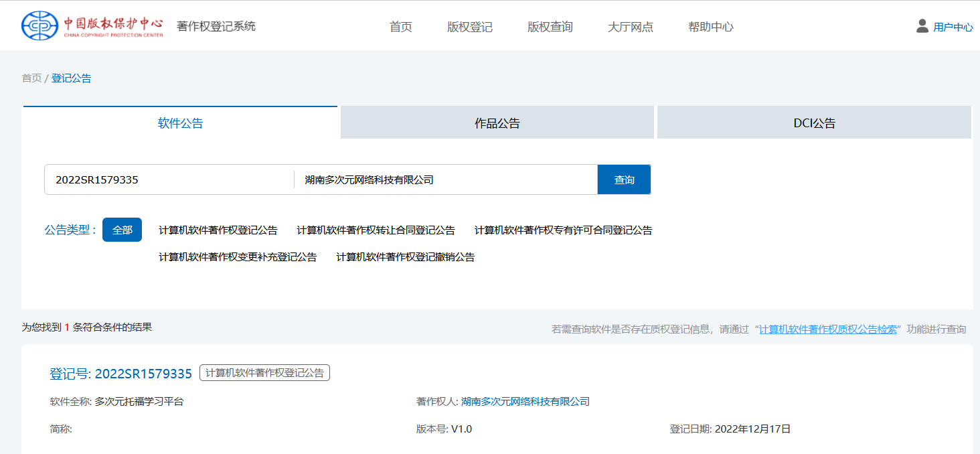Select the 全部 announcement type filter
Image resolution: width=980 pixels, height=454 pixels.
(x=122, y=230)
